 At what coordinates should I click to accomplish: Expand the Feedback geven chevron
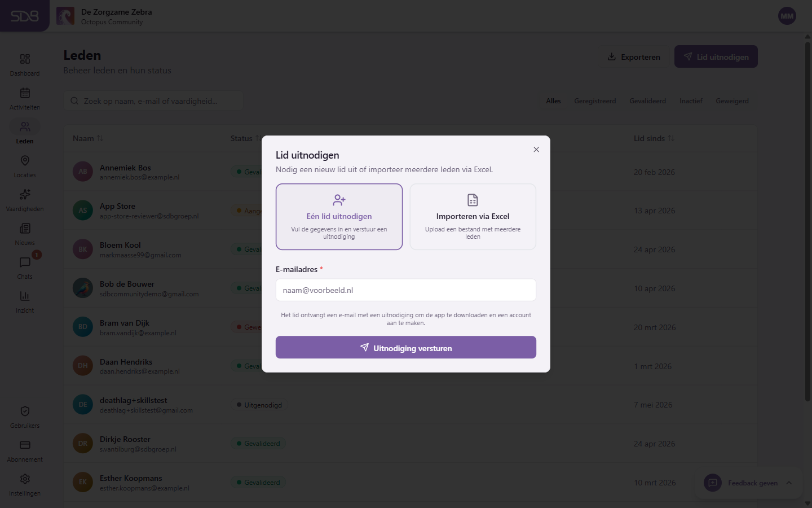click(x=789, y=483)
